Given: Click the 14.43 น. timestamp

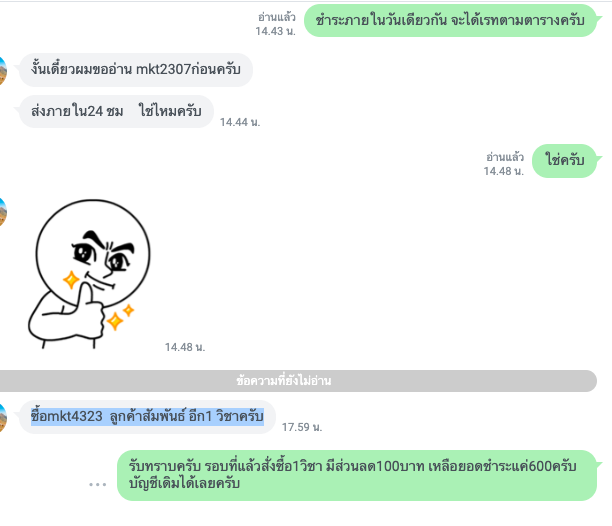Looking at the screenshot, I should click(275, 31).
